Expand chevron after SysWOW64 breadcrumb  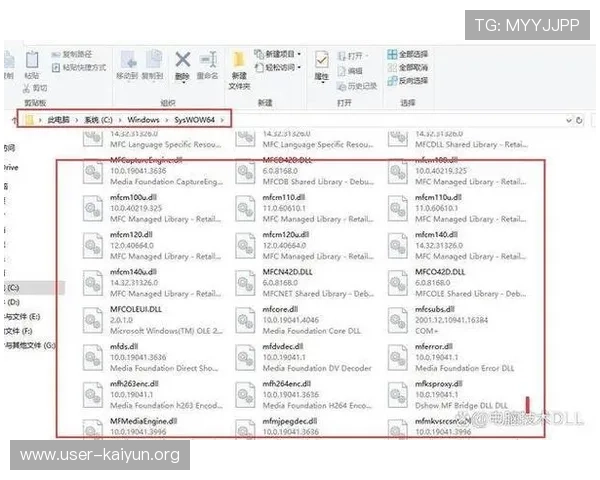(222, 120)
